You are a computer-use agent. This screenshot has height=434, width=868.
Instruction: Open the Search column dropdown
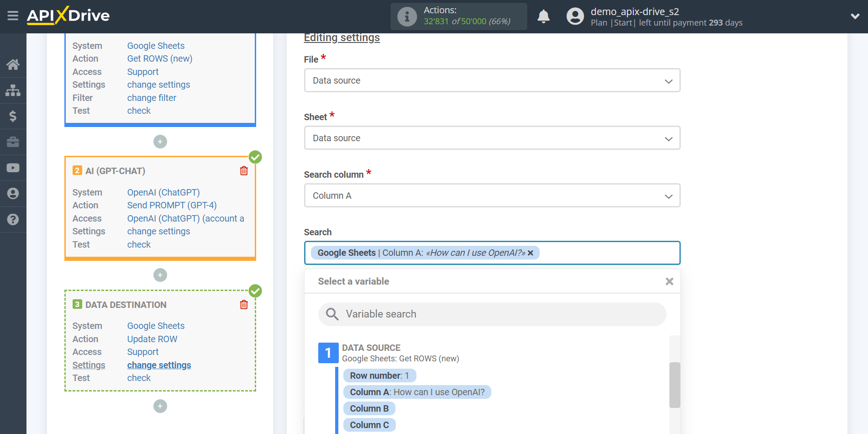point(492,196)
